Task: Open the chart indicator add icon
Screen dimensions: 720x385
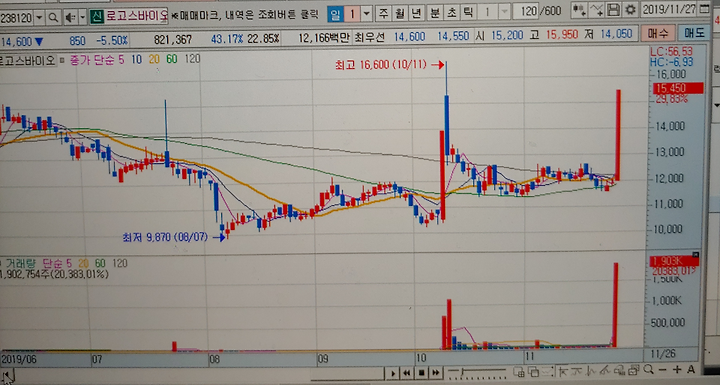Action: tap(579, 10)
